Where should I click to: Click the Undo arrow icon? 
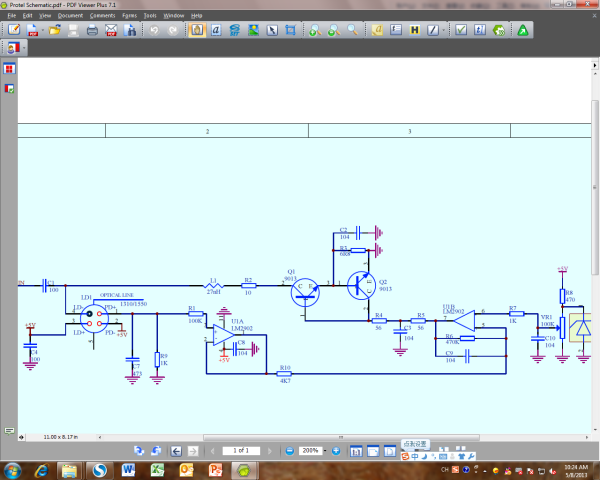click(x=155, y=31)
